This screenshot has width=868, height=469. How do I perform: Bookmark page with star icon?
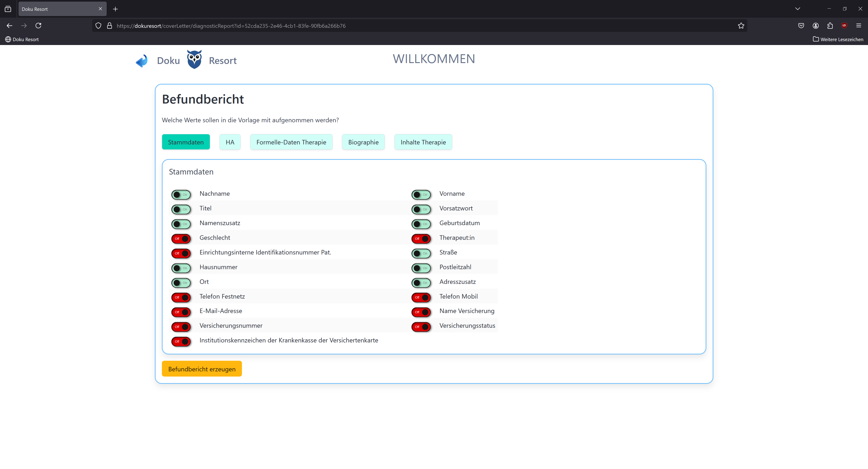point(741,26)
